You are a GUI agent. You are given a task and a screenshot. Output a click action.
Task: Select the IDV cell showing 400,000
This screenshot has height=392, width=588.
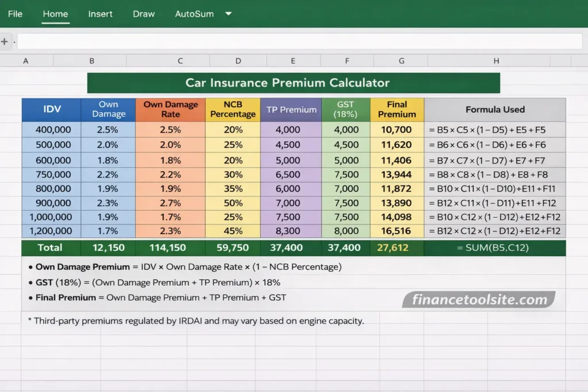pos(51,130)
